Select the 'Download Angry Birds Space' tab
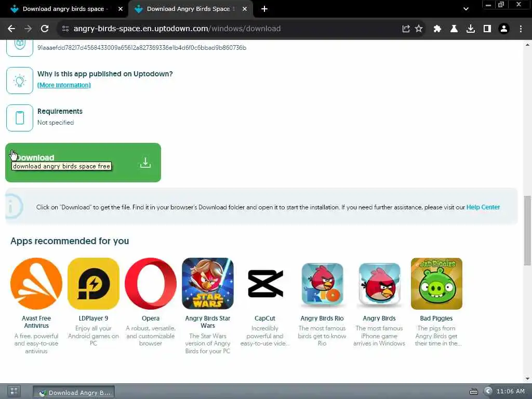The height and width of the screenshot is (399, 532). coord(190,9)
